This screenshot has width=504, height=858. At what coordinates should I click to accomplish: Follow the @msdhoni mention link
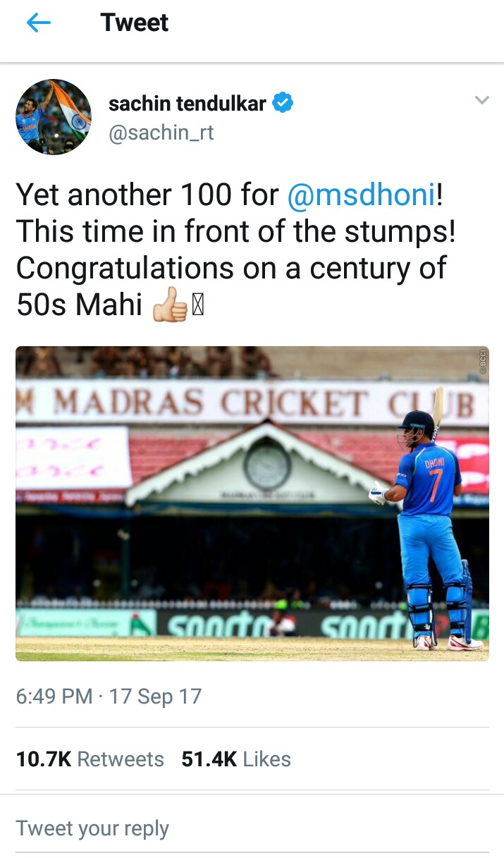pyautogui.click(x=361, y=195)
